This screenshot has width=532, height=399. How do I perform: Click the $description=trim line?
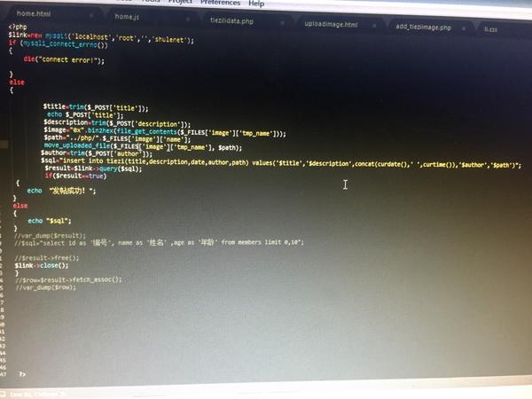[117, 123]
